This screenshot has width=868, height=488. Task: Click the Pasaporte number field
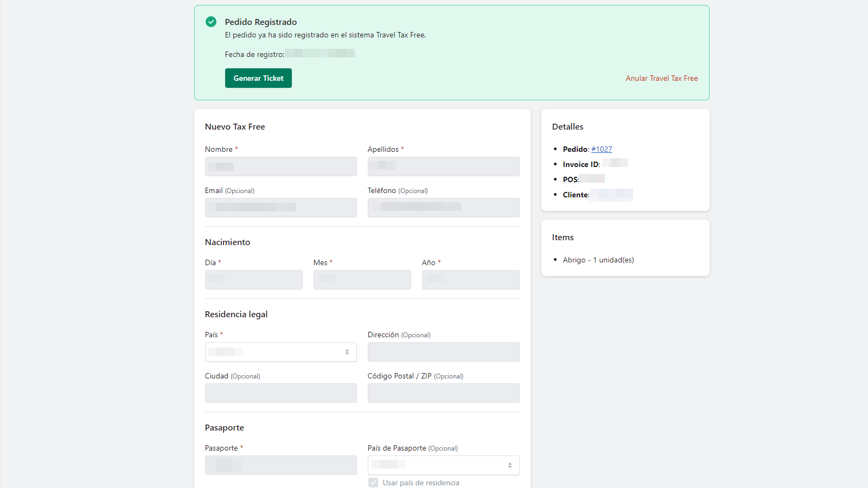coord(281,465)
